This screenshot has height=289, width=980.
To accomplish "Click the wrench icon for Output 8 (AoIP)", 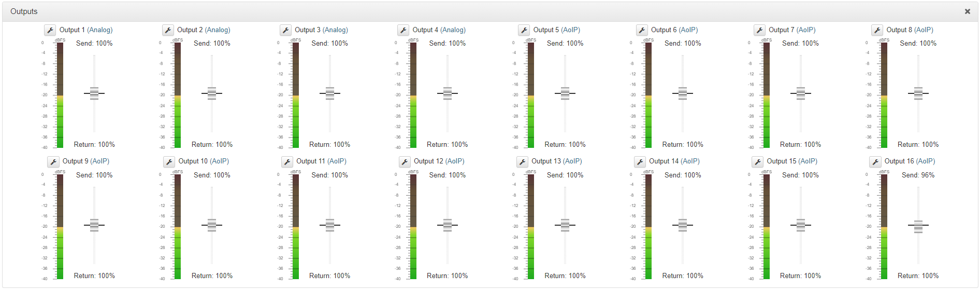I will tap(877, 30).
